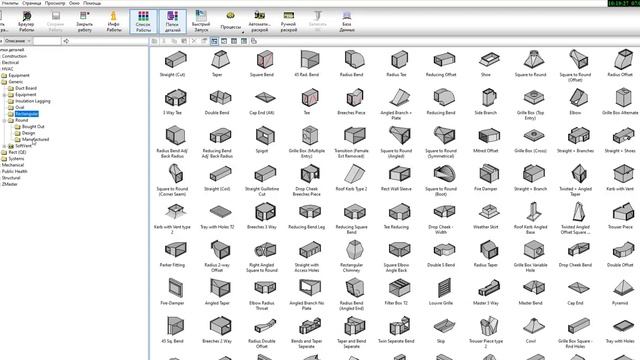Launch Быстрый Запуск
Viewport: 640px width, 360px height.
click(x=201, y=21)
